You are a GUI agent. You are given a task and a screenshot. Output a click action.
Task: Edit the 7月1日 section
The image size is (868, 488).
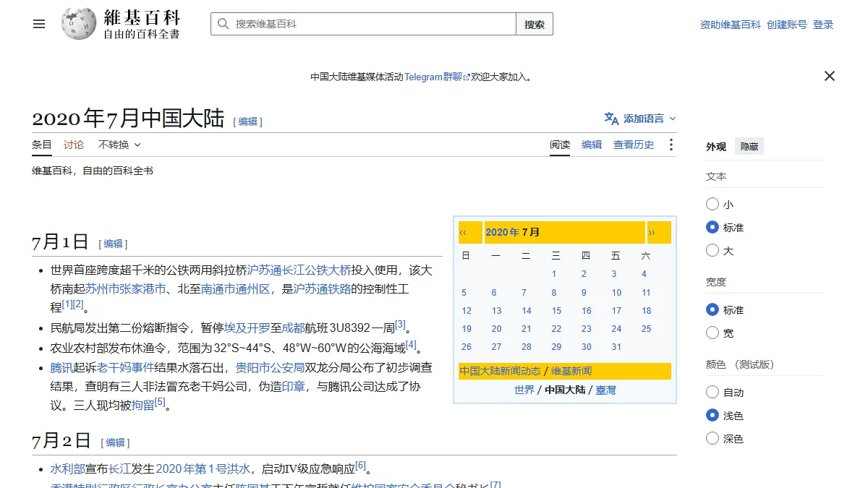point(114,244)
